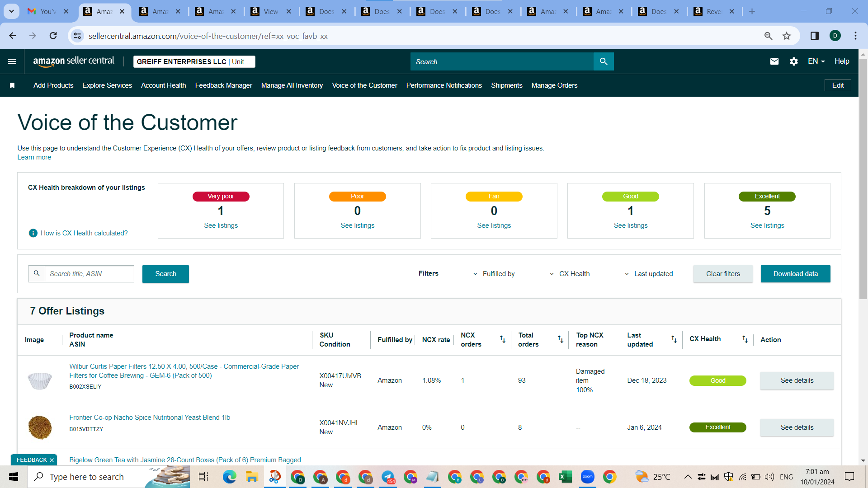868x488 pixels.
Task: Open Zoom from the taskbar
Action: [x=587, y=477]
